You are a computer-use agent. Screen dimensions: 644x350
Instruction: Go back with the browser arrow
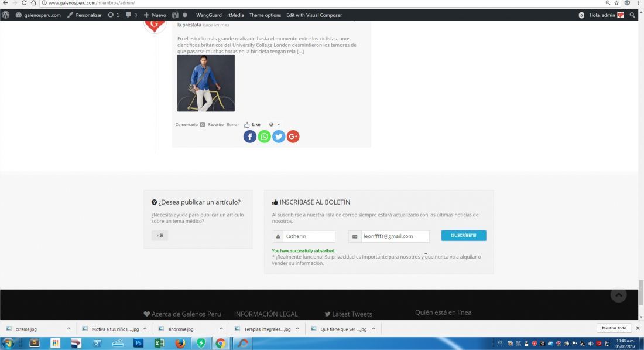[x=5, y=3]
